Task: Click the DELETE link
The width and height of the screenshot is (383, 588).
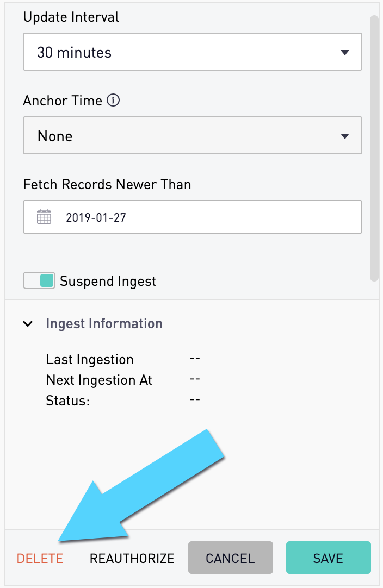Action: [40, 558]
